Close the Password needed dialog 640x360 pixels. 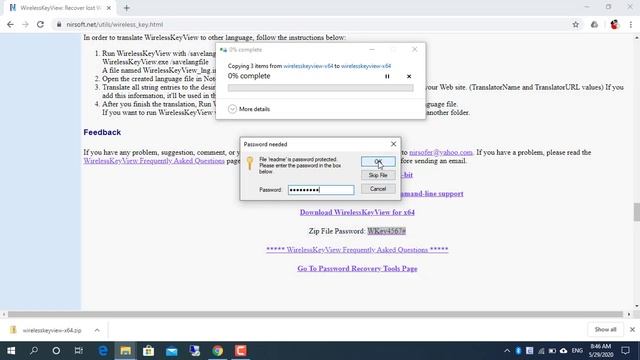click(x=393, y=144)
